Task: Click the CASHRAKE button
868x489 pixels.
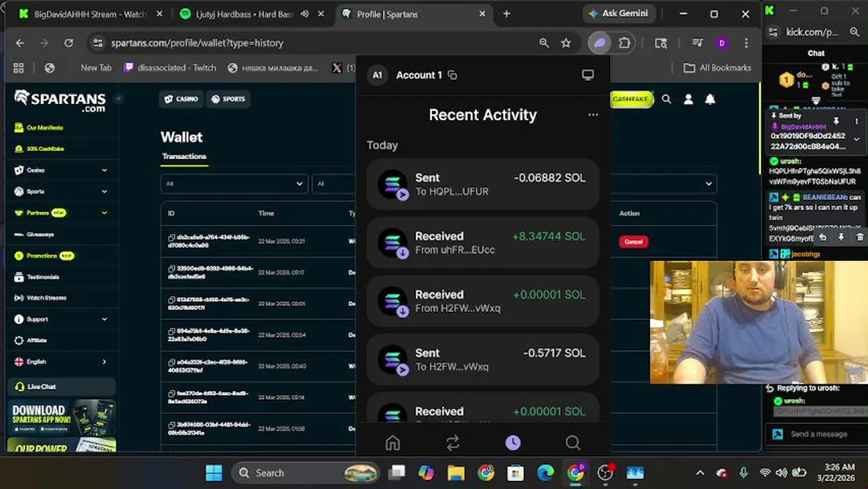Action: 631,99
